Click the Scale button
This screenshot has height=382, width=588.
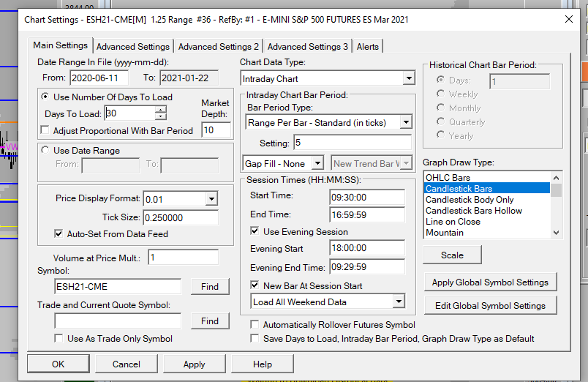pos(452,255)
